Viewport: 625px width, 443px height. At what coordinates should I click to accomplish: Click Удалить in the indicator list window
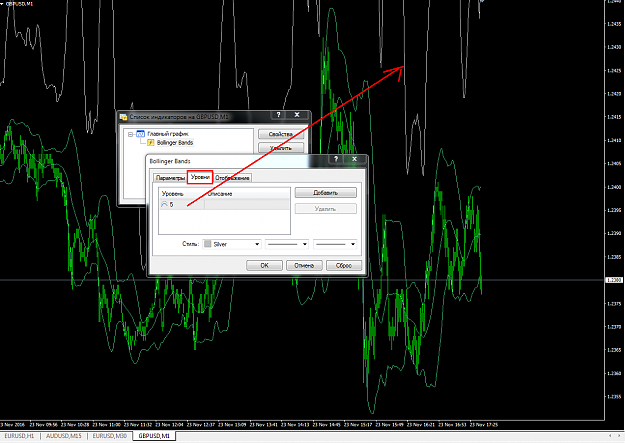pos(281,148)
